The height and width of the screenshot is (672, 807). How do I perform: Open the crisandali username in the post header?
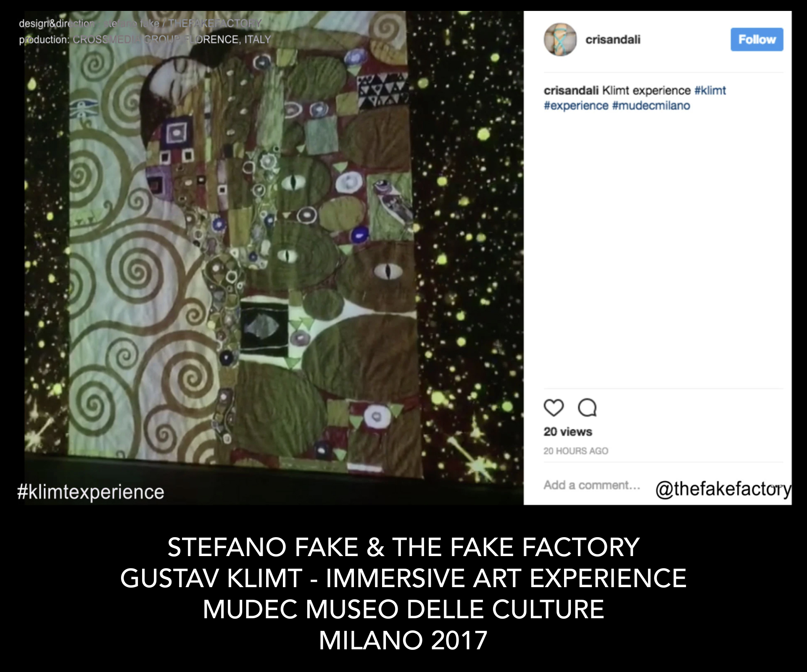click(x=613, y=39)
